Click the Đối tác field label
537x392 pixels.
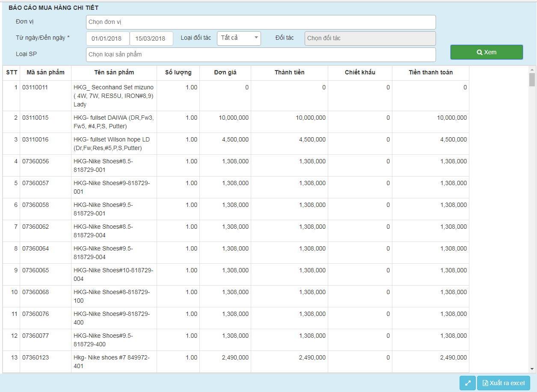[285, 38]
